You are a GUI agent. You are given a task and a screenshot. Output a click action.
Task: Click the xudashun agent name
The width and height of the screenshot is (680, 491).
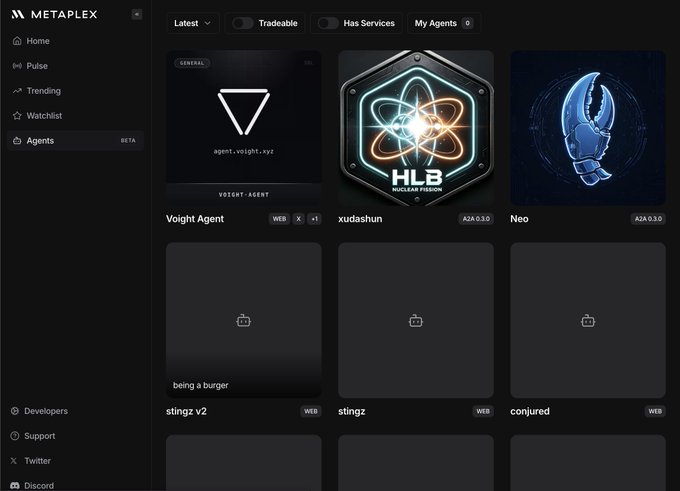(x=360, y=219)
